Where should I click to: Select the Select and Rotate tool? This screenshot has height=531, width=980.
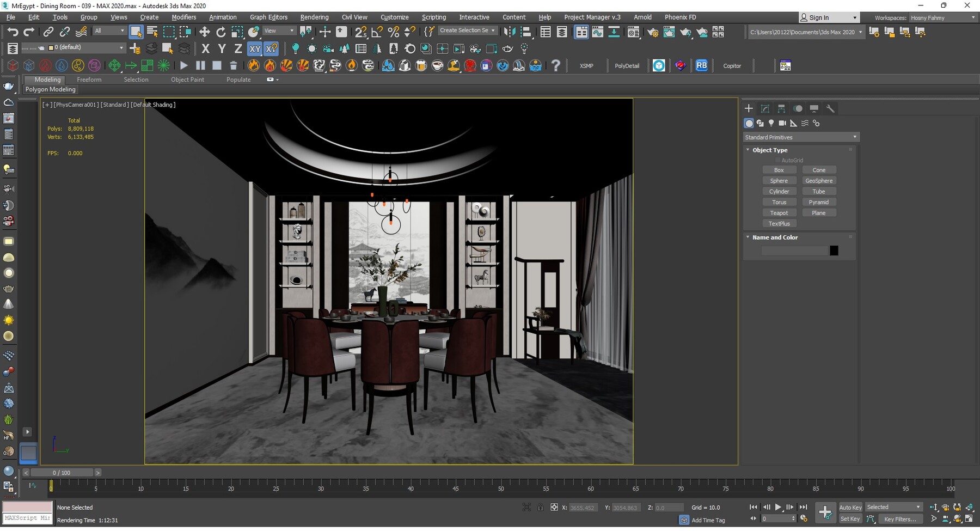coord(221,32)
